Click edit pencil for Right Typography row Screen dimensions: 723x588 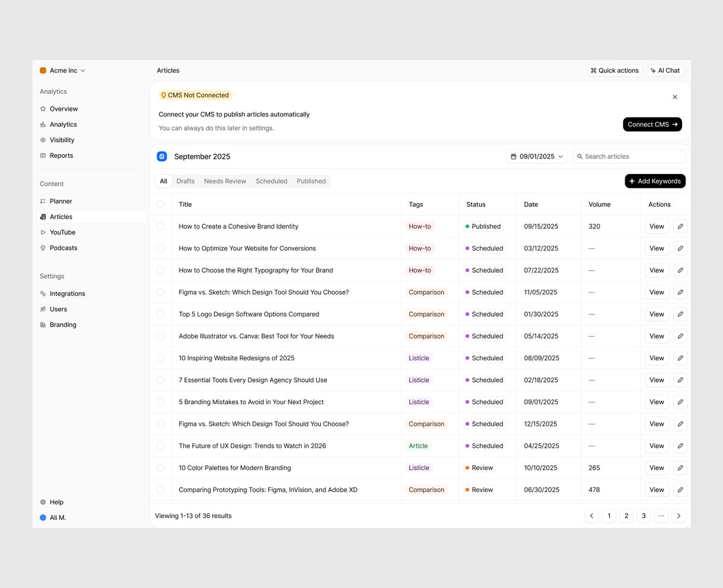[x=680, y=271]
